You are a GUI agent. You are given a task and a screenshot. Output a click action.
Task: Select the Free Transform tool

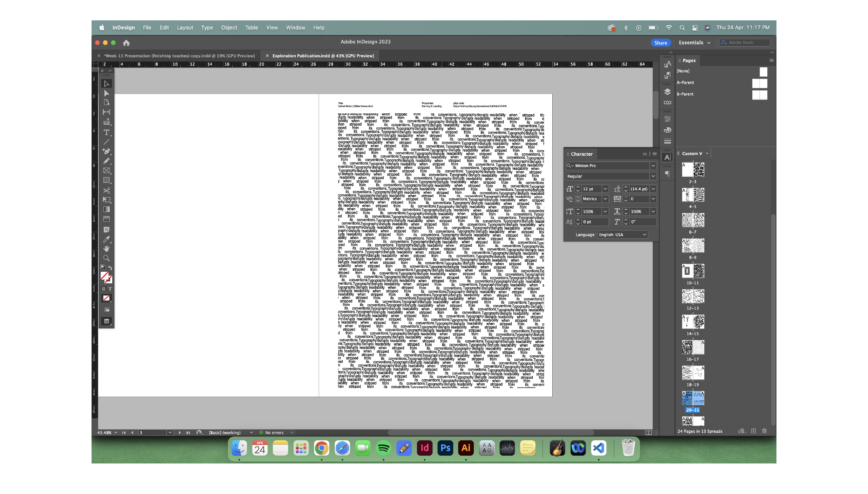tap(106, 200)
